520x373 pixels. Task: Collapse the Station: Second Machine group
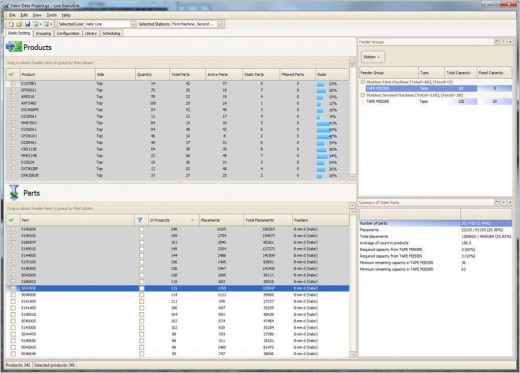(x=363, y=95)
